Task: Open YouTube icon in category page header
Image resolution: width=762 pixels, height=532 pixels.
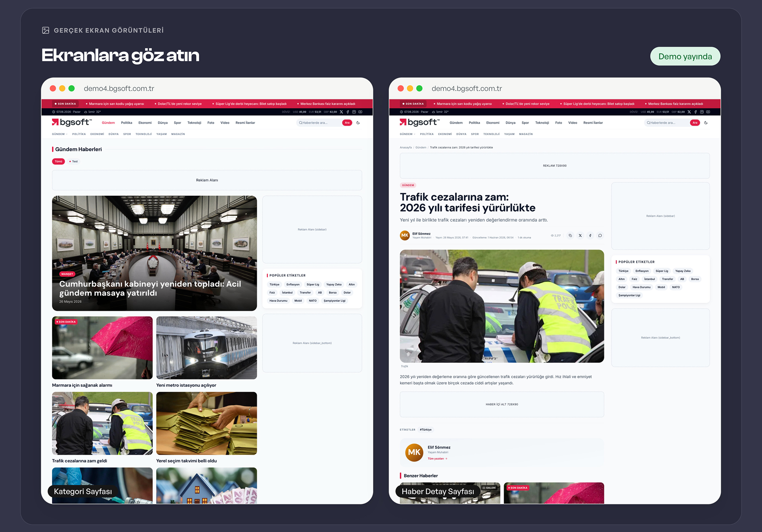Action: point(360,112)
